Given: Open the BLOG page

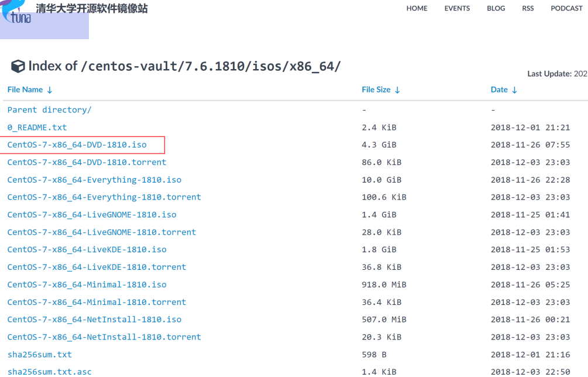Looking at the screenshot, I should pos(496,8).
